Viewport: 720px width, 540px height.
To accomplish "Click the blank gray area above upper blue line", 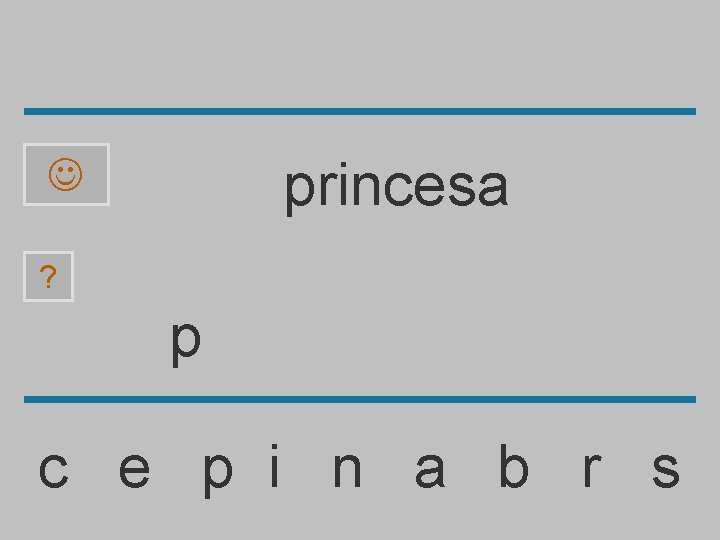I will (x=360, y=53).
